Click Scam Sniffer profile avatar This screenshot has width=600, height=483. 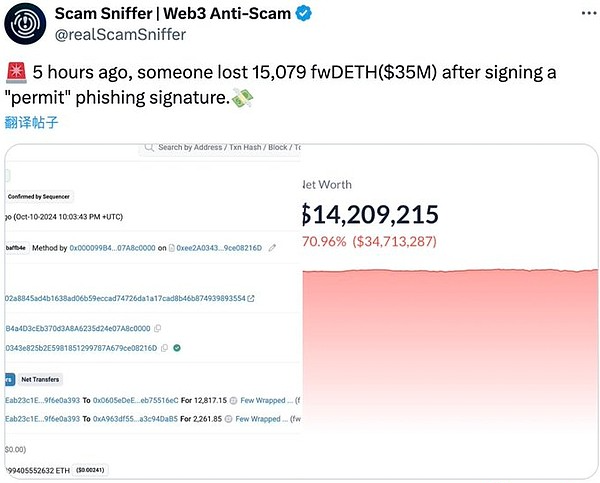pyautogui.click(x=25, y=24)
